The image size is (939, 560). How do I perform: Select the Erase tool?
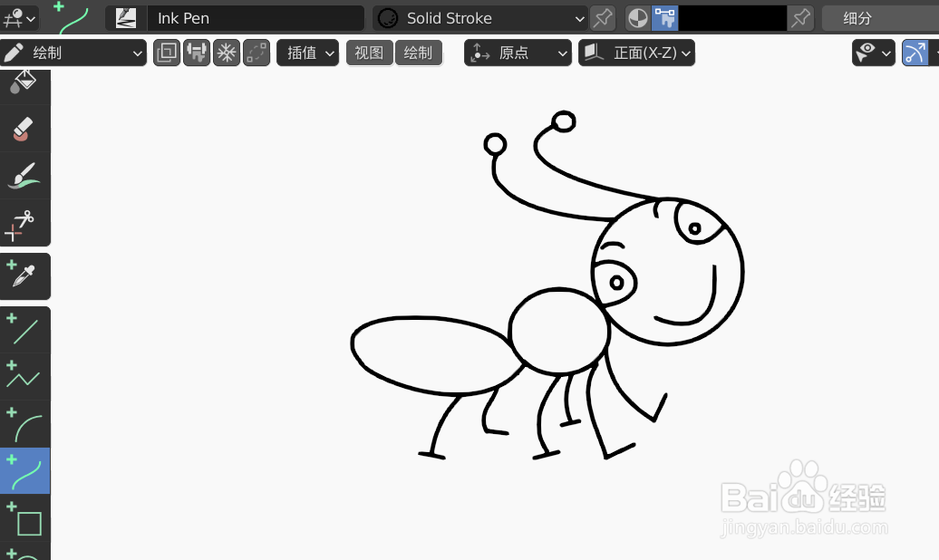coord(24,129)
